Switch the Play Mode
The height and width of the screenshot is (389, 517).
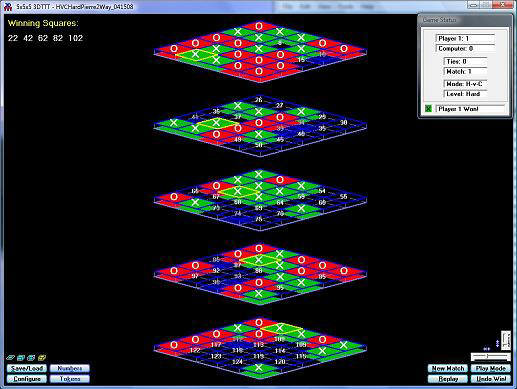pyautogui.click(x=491, y=368)
